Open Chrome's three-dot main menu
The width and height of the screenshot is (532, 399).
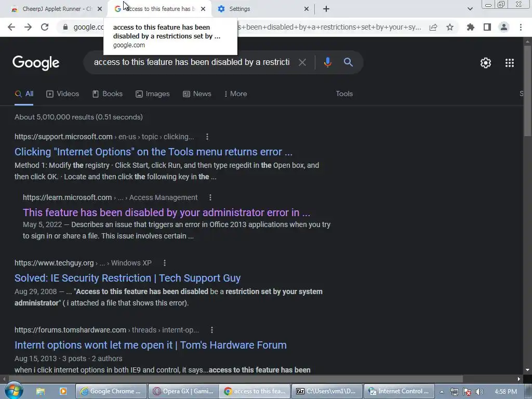[521, 27]
